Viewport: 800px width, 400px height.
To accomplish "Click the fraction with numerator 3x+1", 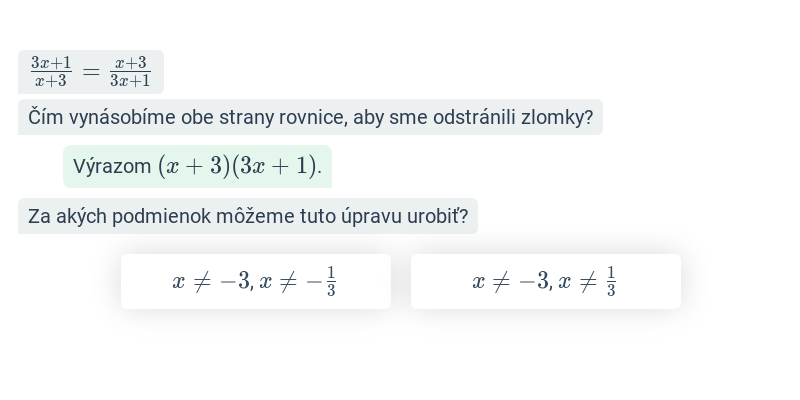I will [51, 71].
